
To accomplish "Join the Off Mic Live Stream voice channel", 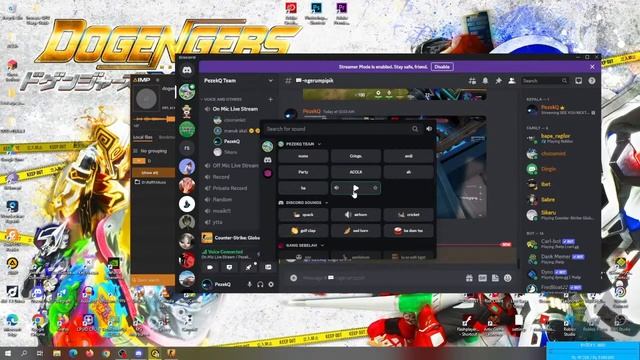I will [x=235, y=165].
